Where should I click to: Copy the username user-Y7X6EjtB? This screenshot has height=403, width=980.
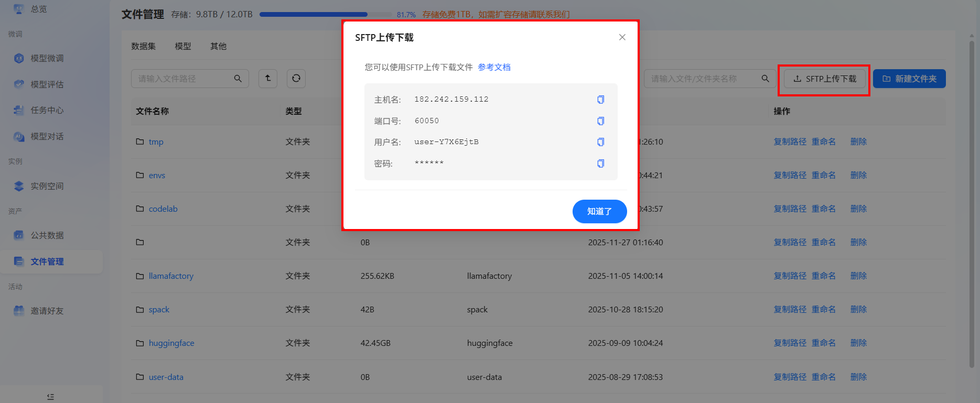tap(601, 142)
